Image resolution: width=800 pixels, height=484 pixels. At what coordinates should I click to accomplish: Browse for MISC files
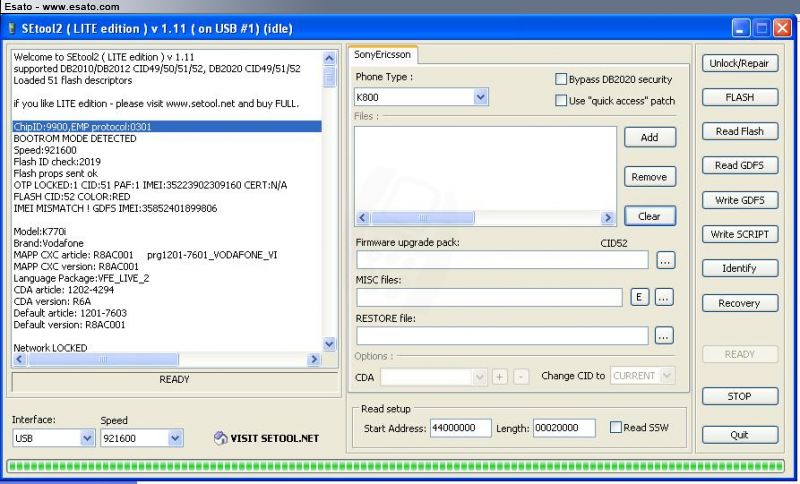click(x=664, y=297)
